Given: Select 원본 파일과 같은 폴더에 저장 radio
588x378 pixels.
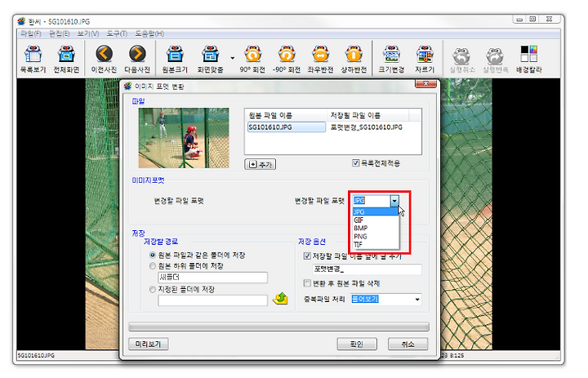Looking at the screenshot, I should click(153, 255).
